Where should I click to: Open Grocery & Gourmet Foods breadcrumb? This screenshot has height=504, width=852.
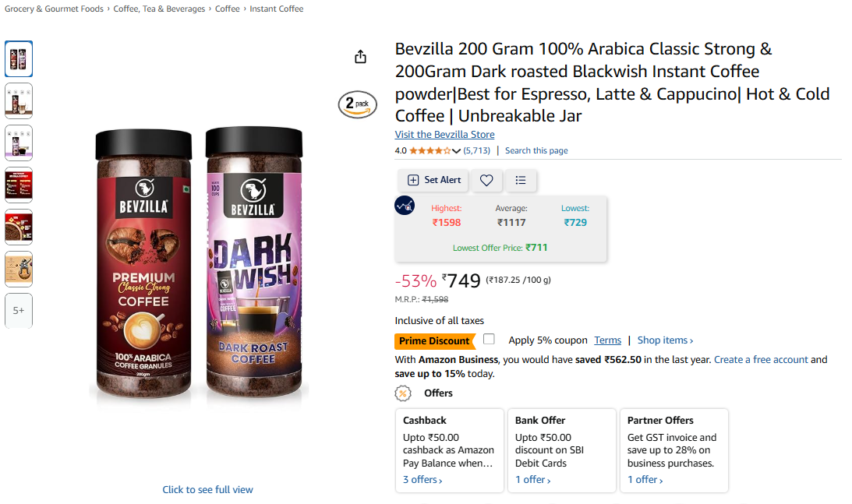click(54, 9)
